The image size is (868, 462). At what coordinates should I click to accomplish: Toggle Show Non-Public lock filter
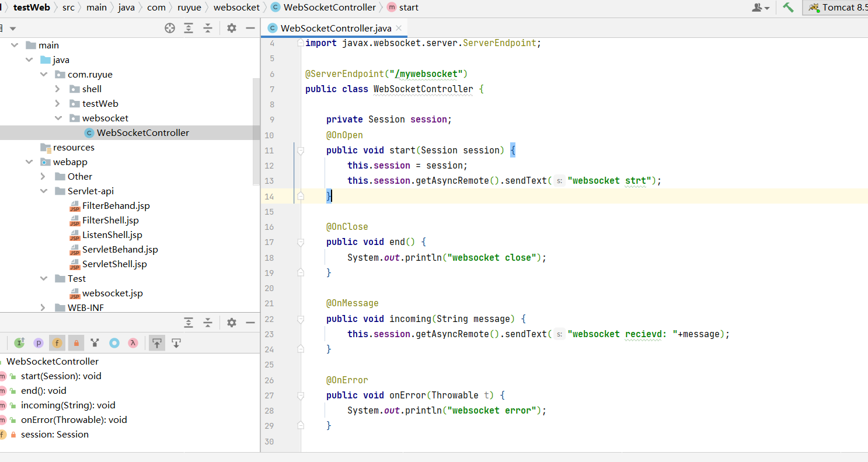point(76,343)
